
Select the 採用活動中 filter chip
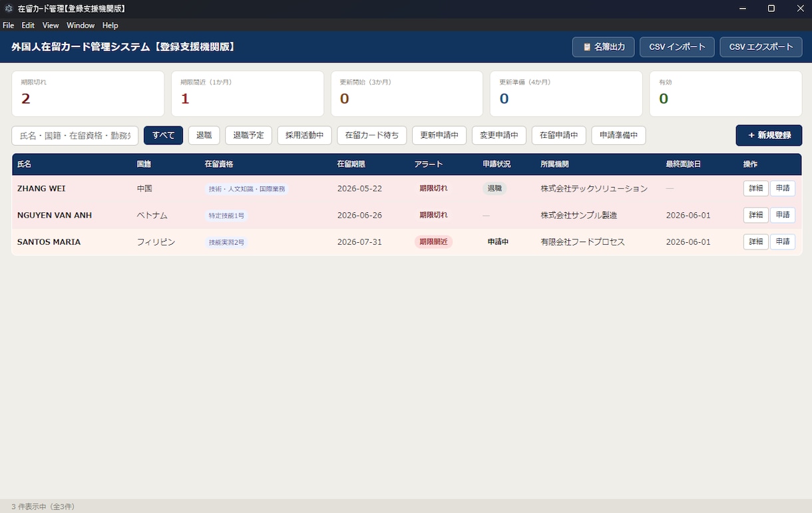304,135
